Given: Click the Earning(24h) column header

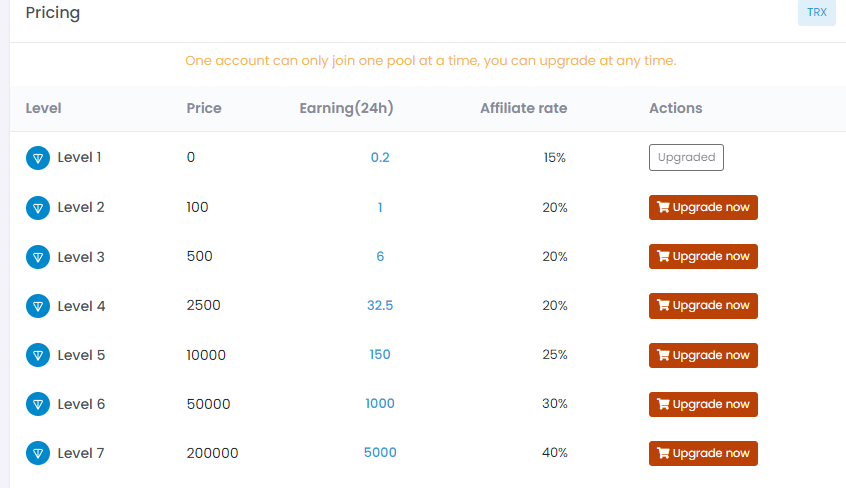Looking at the screenshot, I should click(x=346, y=108).
